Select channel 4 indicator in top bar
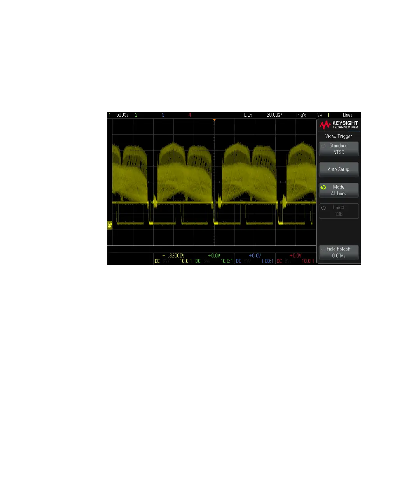This screenshot has width=420, height=504. [x=190, y=115]
